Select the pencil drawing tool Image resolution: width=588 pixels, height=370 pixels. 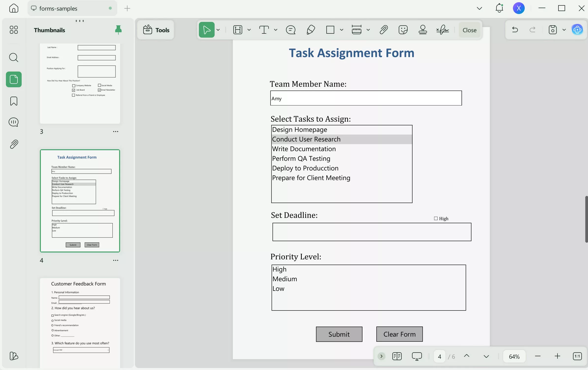pyautogui.click(x=311, y=30)
